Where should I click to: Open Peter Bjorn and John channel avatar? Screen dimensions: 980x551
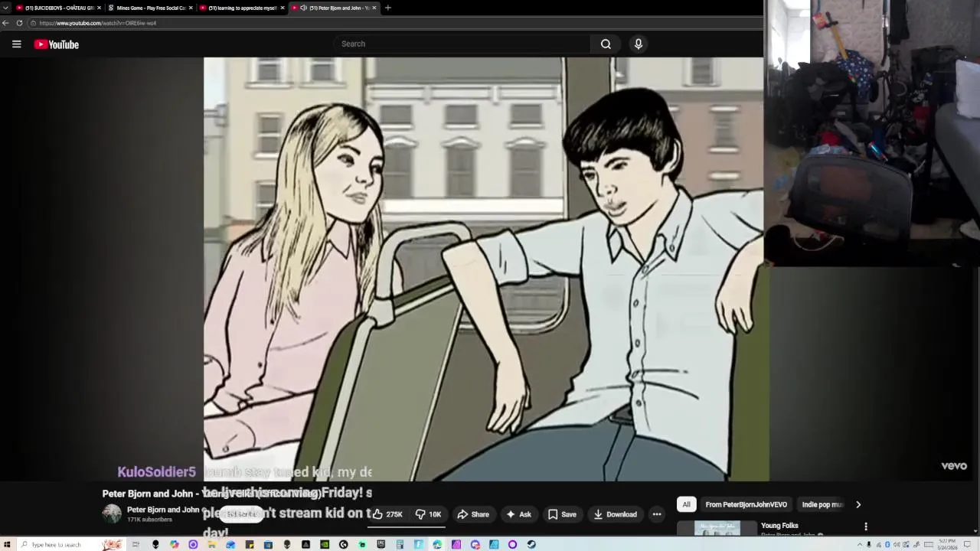pos(112,514)
